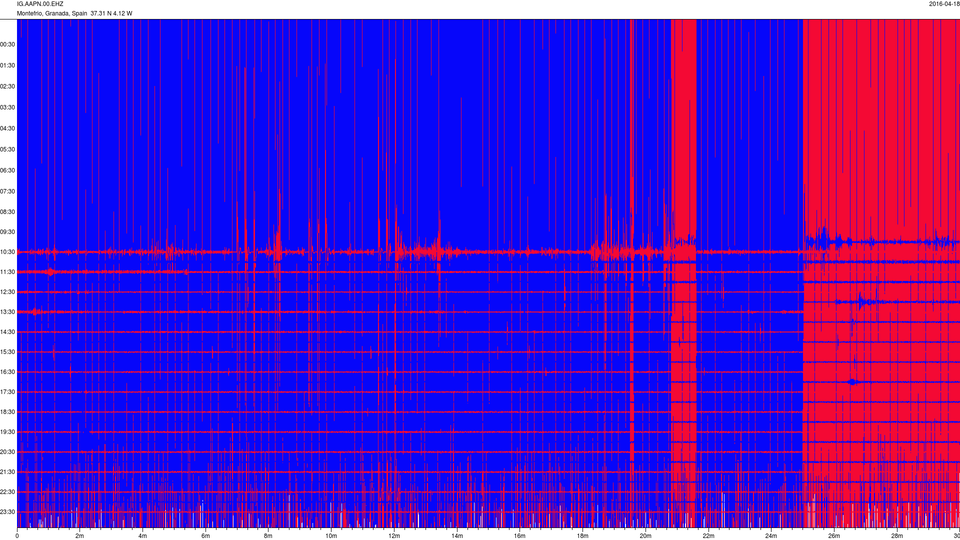
Task: Select the 20:30 time label
Action: (7, 452)
